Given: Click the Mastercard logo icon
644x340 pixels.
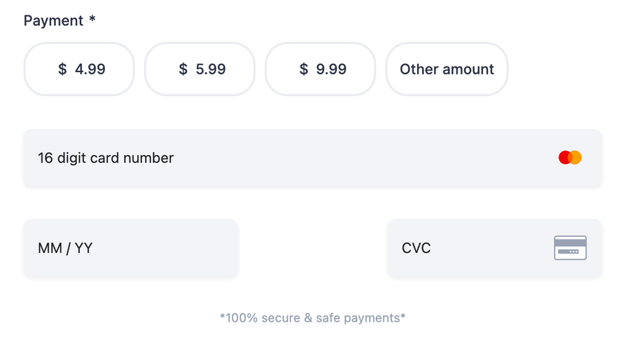Looking at the screenshot, I should tap(570, 158).
